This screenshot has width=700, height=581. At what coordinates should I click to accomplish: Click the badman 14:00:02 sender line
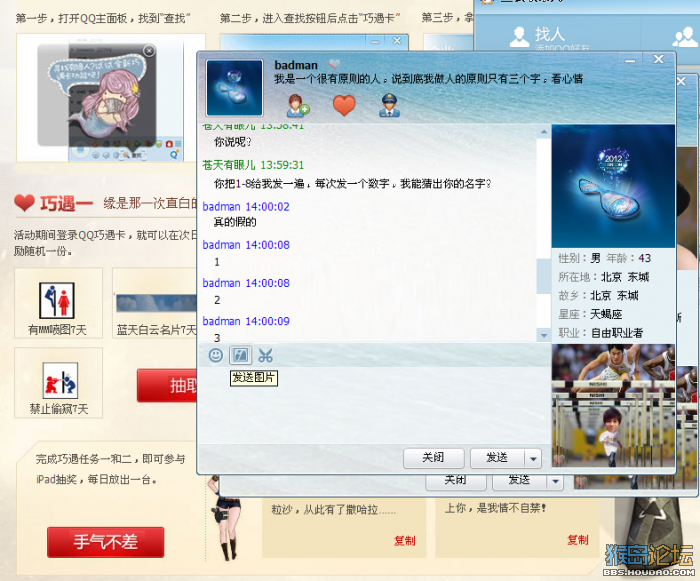246,206
